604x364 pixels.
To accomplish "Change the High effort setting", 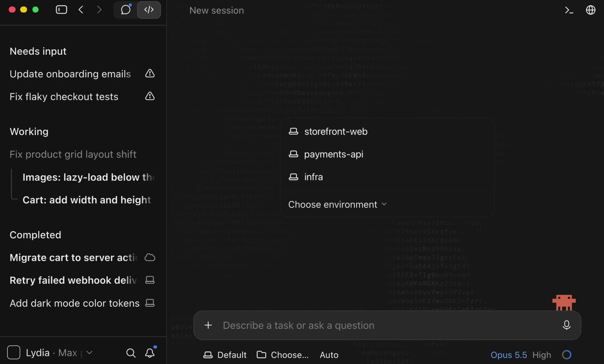I will pos(542,355).
